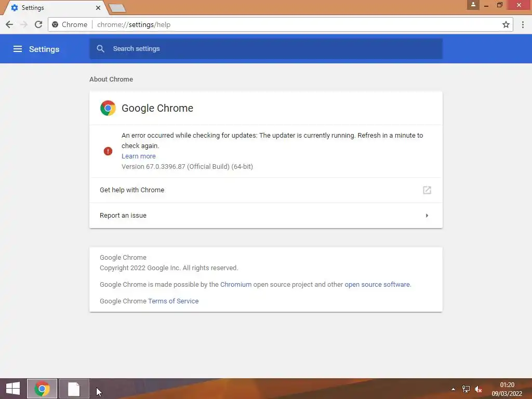Image resolution: width=532 pixels, height=399 pixels.
Task: Go back to the previous page
Action: tap(9, 24)
